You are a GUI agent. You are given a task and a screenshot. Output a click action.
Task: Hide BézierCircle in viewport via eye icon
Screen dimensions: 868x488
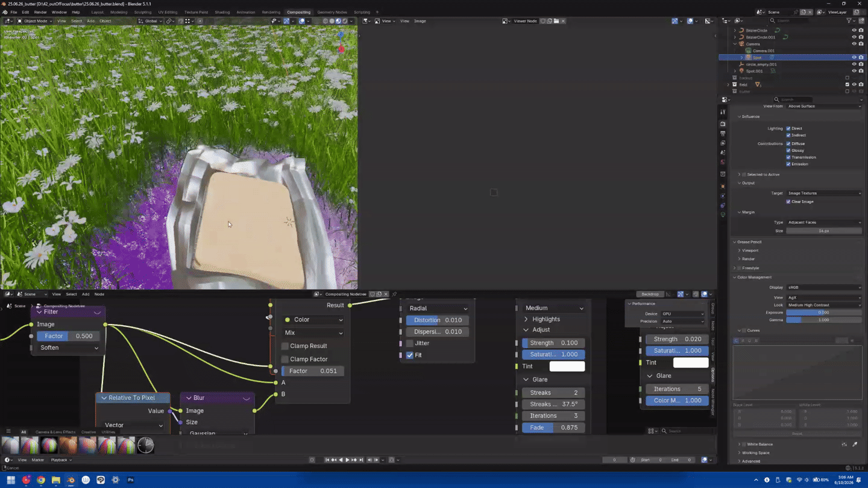click(854, 30)
